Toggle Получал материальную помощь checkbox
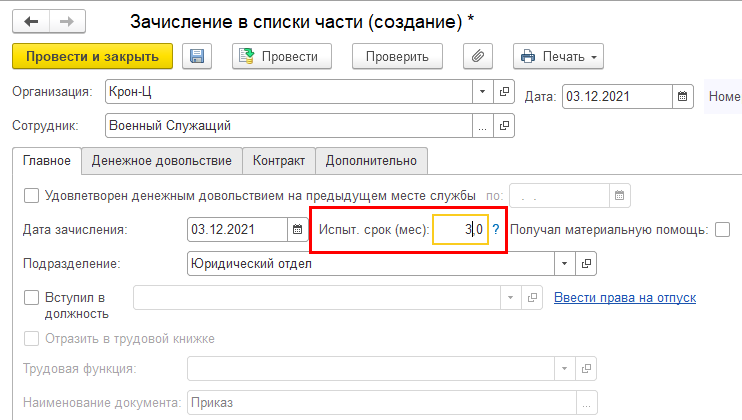This screenshot has width=742, height=420. 722,230
